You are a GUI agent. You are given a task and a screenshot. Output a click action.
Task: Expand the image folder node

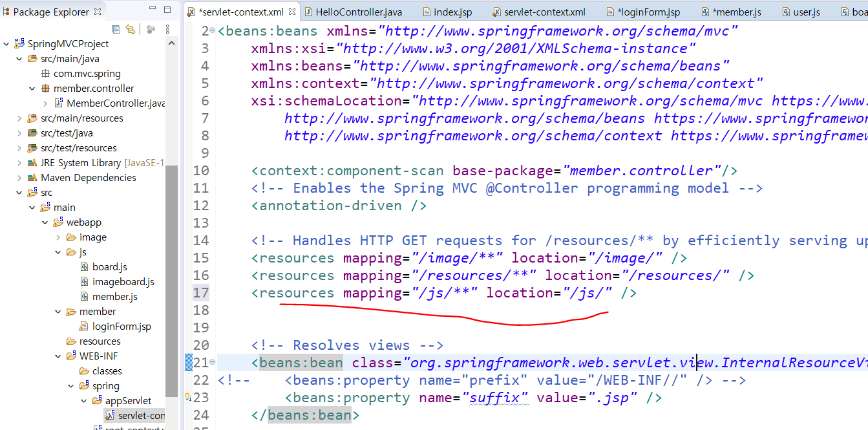pyautogui.click(x=58, y=237)
